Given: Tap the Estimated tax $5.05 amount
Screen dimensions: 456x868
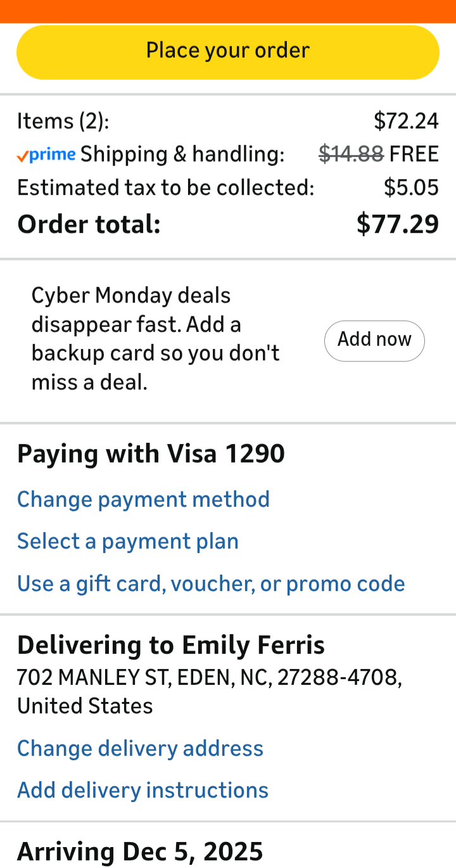Looking at the screenshot, I should pyautogui.click(x=412, y=188).
